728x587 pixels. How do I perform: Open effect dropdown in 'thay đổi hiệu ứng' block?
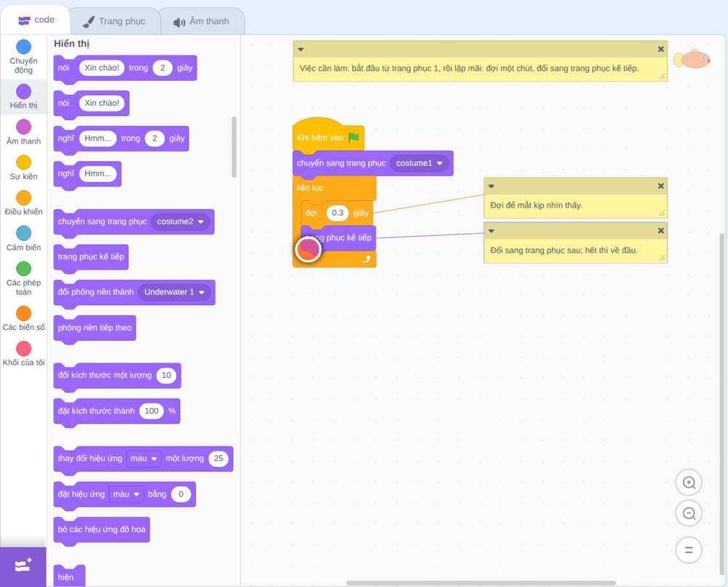click(144, 458)
